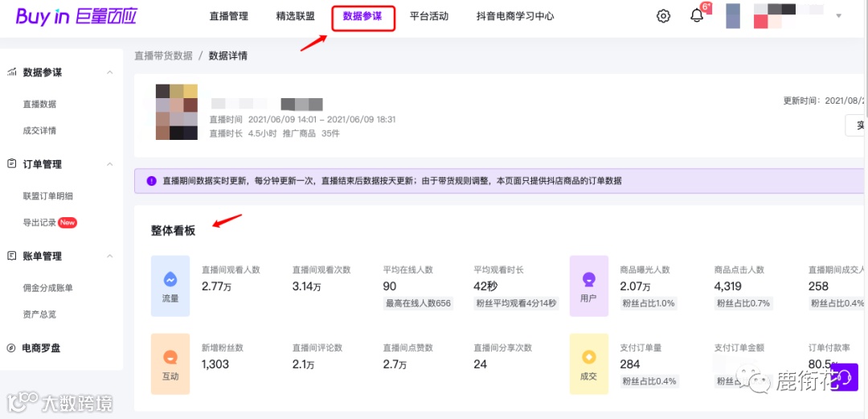Click the user avatar in header
The width and height of the screenshot is (868, 419).
point(733,16)
